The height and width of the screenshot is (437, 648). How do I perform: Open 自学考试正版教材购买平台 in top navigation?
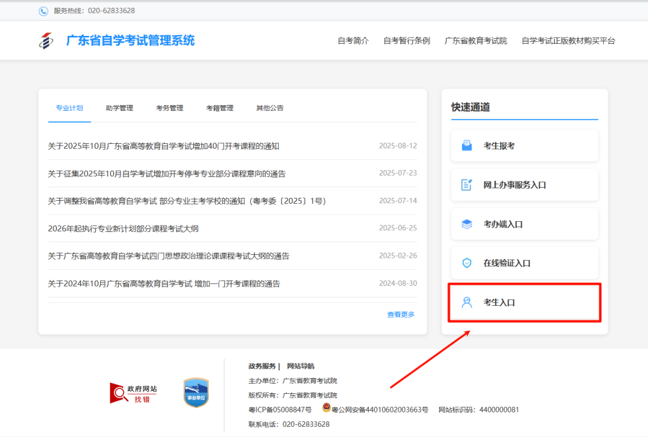pyautogui.click(x=568, y=41)
